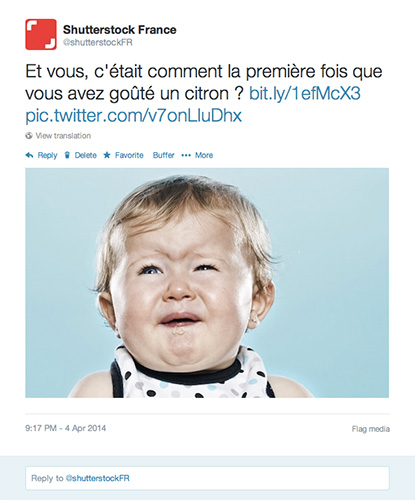Click the star Favorite icon

tap(107, 155)
